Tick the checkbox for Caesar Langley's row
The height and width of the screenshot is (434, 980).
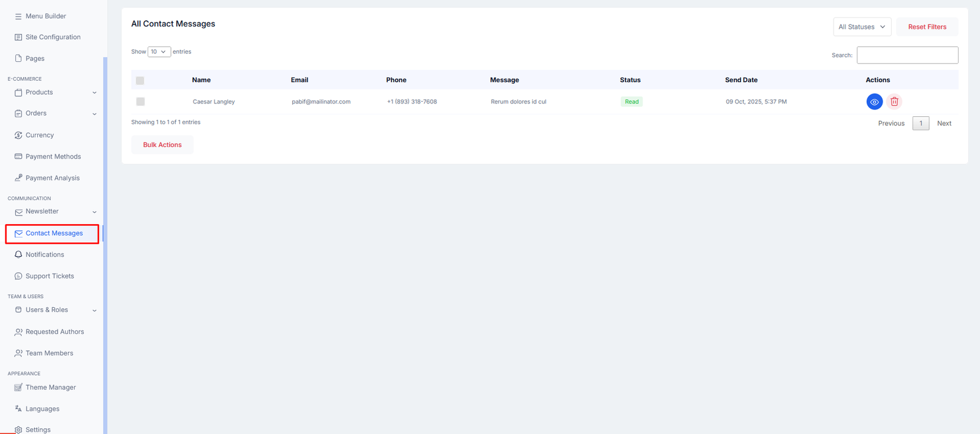(140, 102)
